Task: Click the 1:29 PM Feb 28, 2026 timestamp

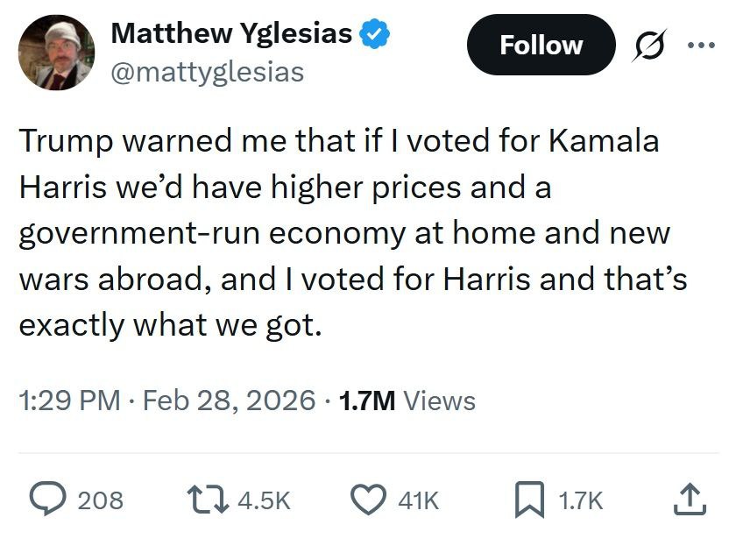Action: pos(166,401)
